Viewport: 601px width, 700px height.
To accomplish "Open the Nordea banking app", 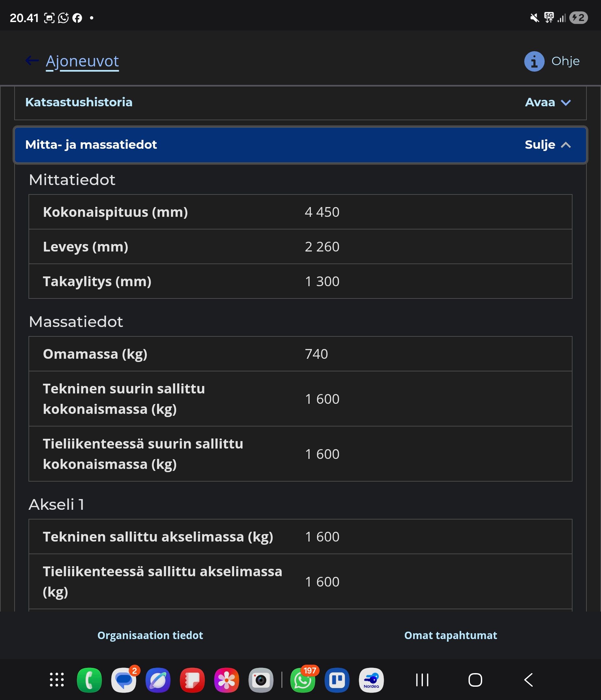I will point(371,680).
